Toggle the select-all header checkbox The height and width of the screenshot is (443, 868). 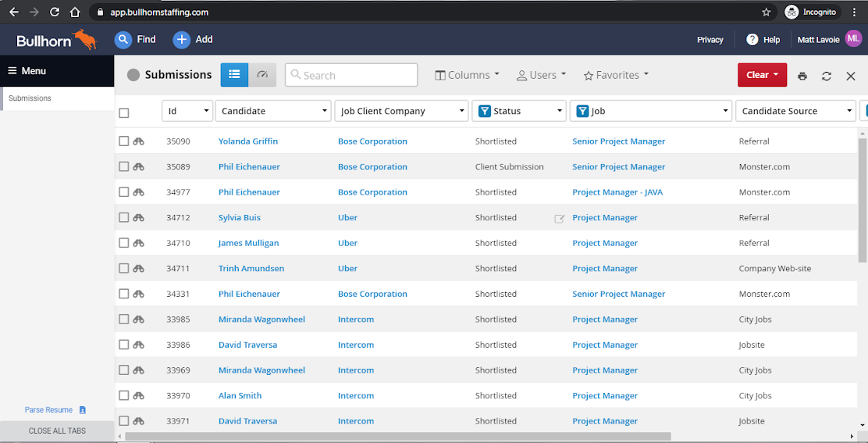coord(123,113)
